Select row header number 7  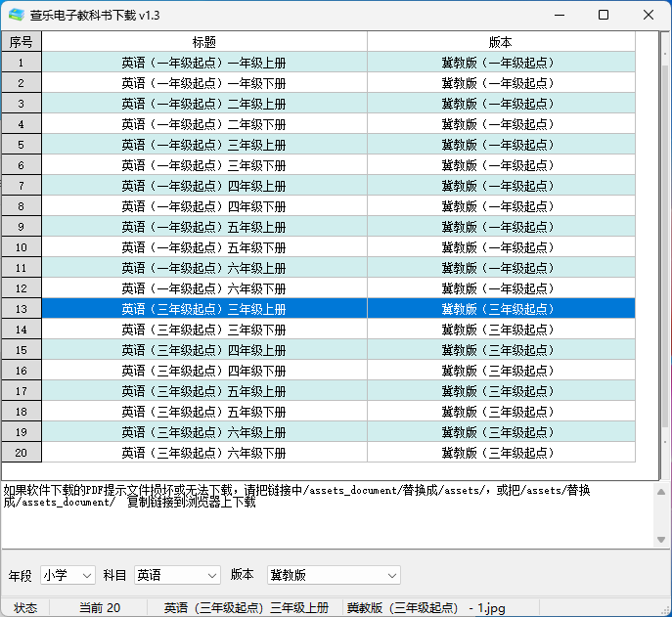coord(21,186)
